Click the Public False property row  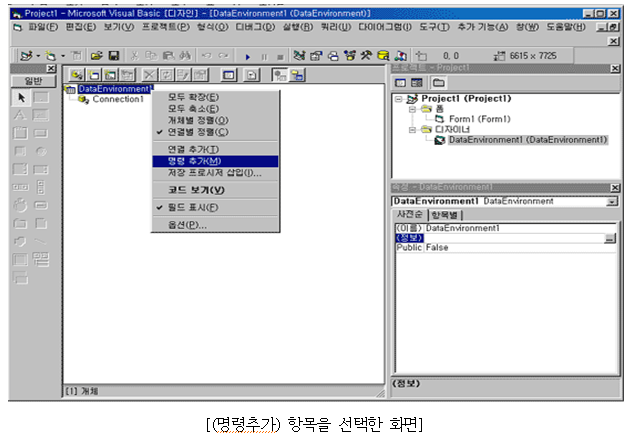(x=506, y=248)
